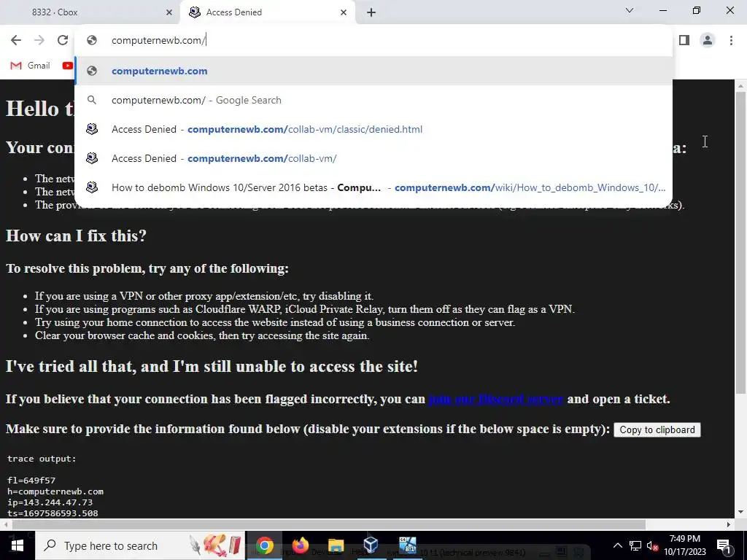This screenshot has width=747, height=560.
Task: Reload the current page
Action: (x=63, y=41)
